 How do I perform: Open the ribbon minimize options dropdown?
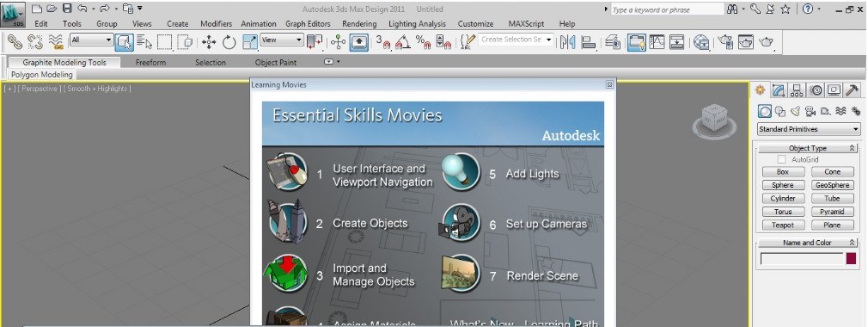pyautogui.click(x=339, y=62)
